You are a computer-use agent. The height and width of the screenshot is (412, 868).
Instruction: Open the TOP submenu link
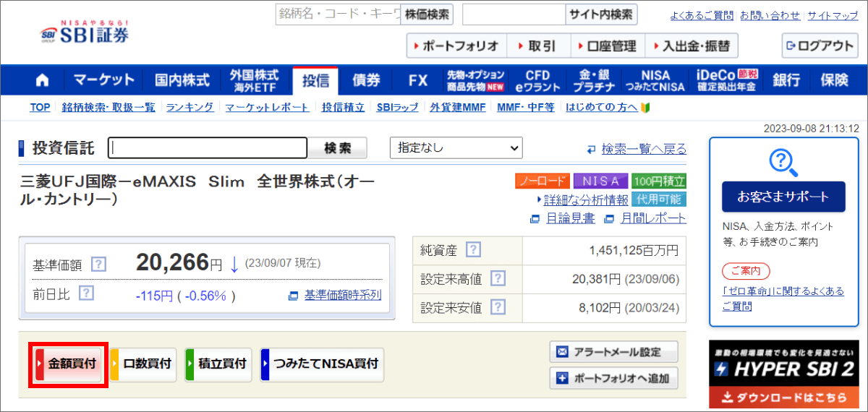tap(41, 107)
